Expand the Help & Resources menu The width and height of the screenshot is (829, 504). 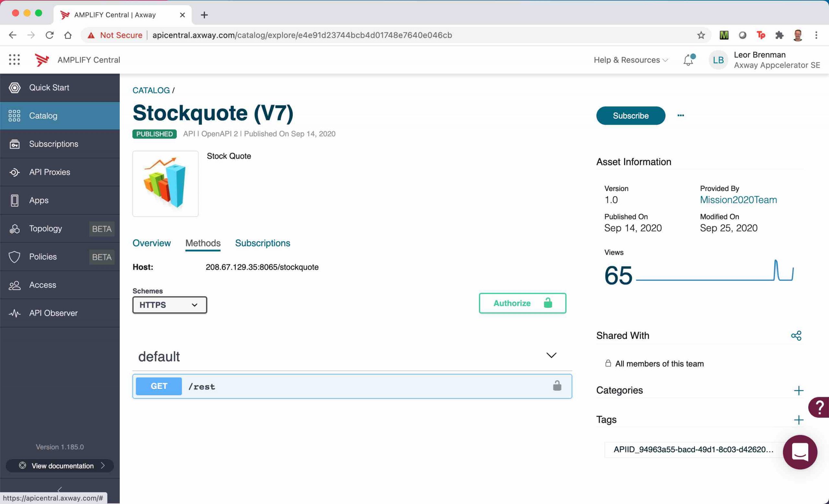coord(630,60)
